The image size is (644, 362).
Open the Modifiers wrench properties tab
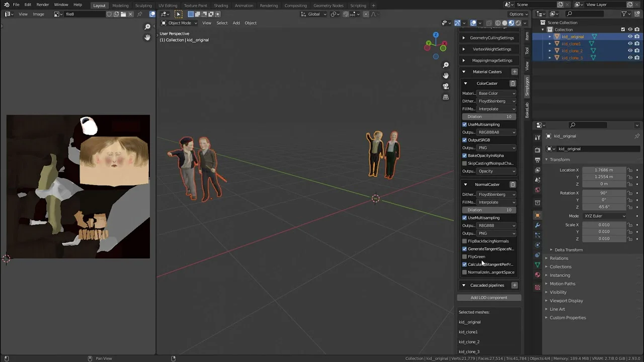pyautogui.click(x=537, y=225)
